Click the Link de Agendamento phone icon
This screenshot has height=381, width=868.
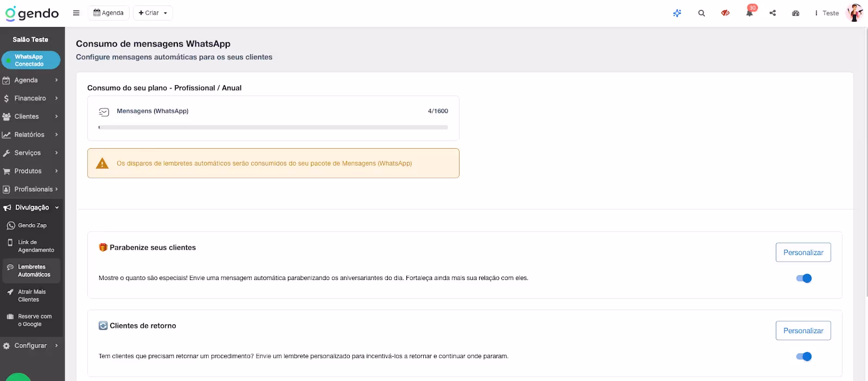(x=10, y=243)
